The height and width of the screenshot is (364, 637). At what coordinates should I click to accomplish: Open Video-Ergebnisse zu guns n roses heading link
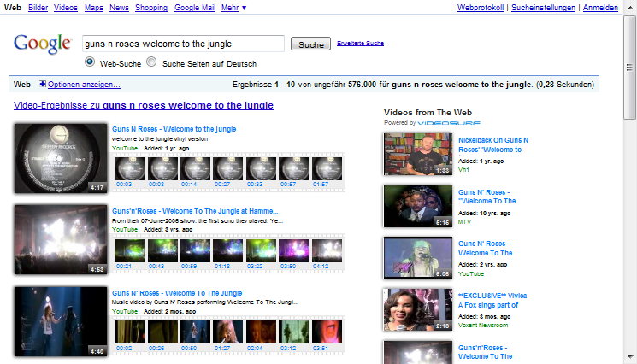point(144,105)
